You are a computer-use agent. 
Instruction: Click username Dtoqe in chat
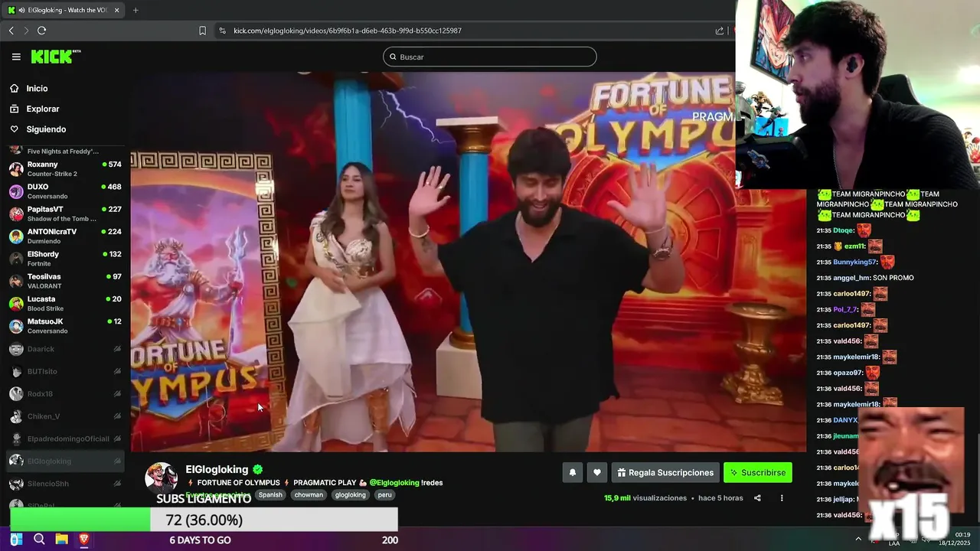pyautogui.click(x=843, y=230)
